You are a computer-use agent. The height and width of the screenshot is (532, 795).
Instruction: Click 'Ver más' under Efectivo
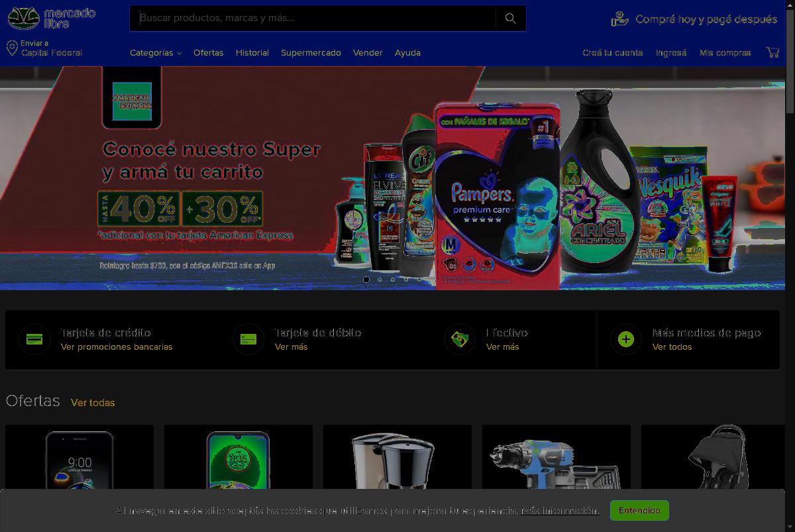503,346
